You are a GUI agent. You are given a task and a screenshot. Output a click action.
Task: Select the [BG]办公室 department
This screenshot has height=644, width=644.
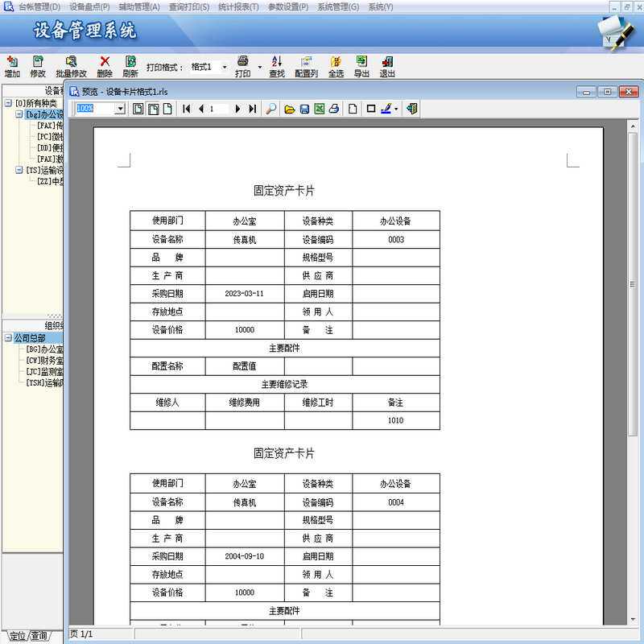45,349
